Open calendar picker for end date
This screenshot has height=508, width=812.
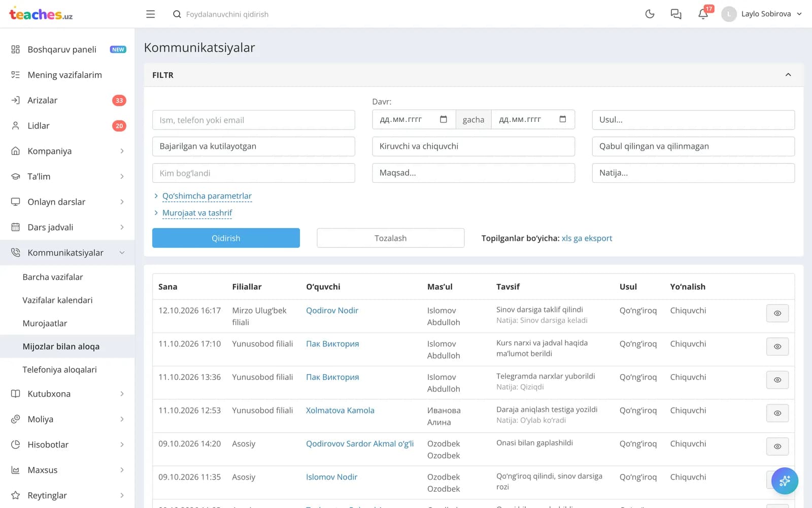pyautogui.click(x=562, y=119)
